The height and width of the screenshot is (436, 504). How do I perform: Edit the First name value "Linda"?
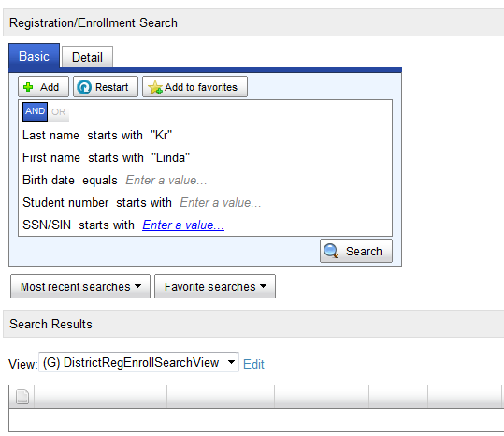171,157
